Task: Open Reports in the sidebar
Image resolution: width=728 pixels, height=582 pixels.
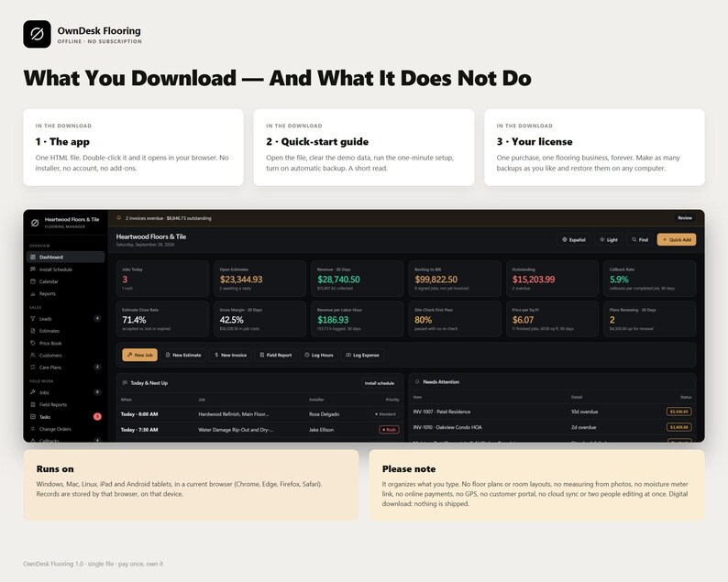Action: 65,293
